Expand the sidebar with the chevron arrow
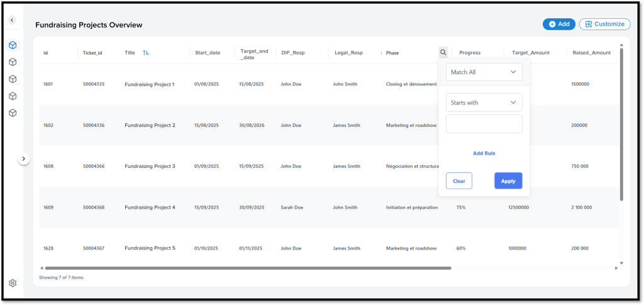 tap(23, 159)
